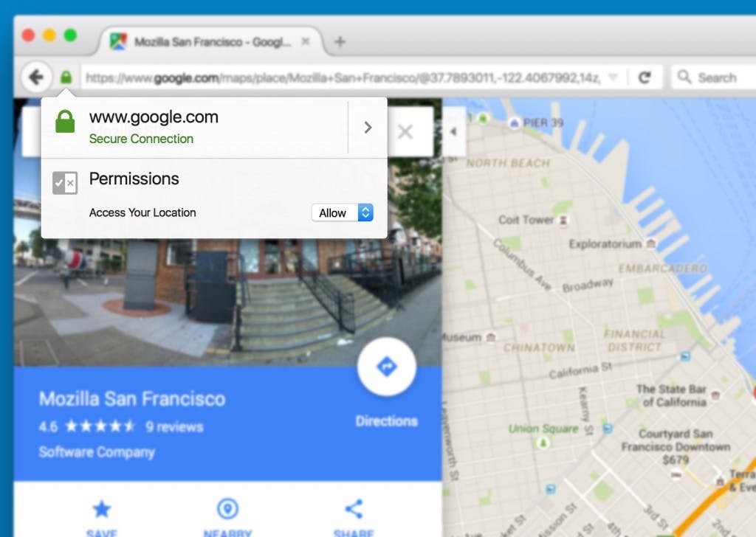Image resolution: width=756 pixels, height=537 pixels.
Task: Go back using the back arrow
Action: (x=35, y=77)
